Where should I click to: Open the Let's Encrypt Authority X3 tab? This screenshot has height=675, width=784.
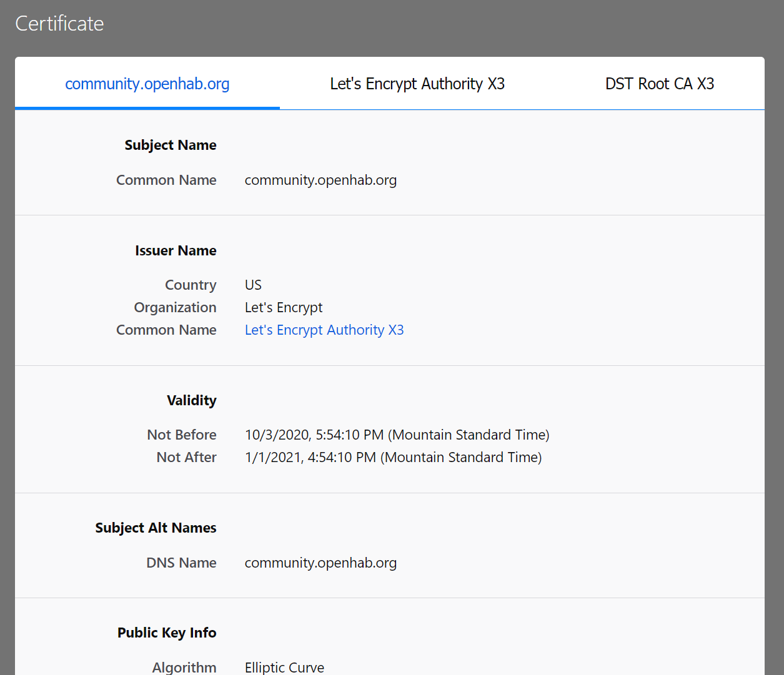coord(417,84)
